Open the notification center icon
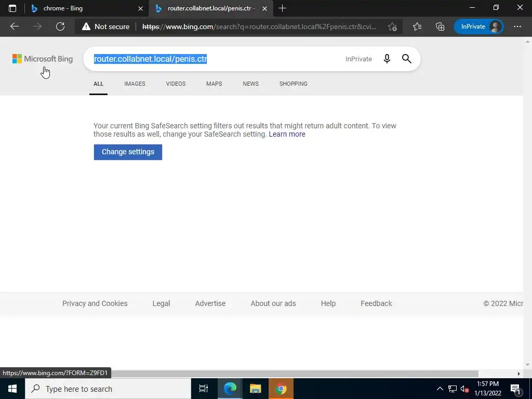 [x=515, y=389]
